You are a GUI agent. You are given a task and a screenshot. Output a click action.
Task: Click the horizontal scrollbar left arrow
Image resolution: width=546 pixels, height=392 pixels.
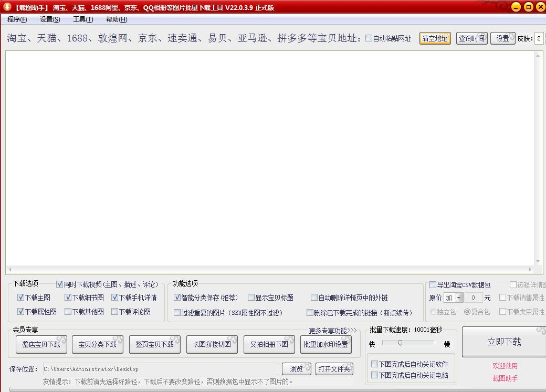pos(10,269)
